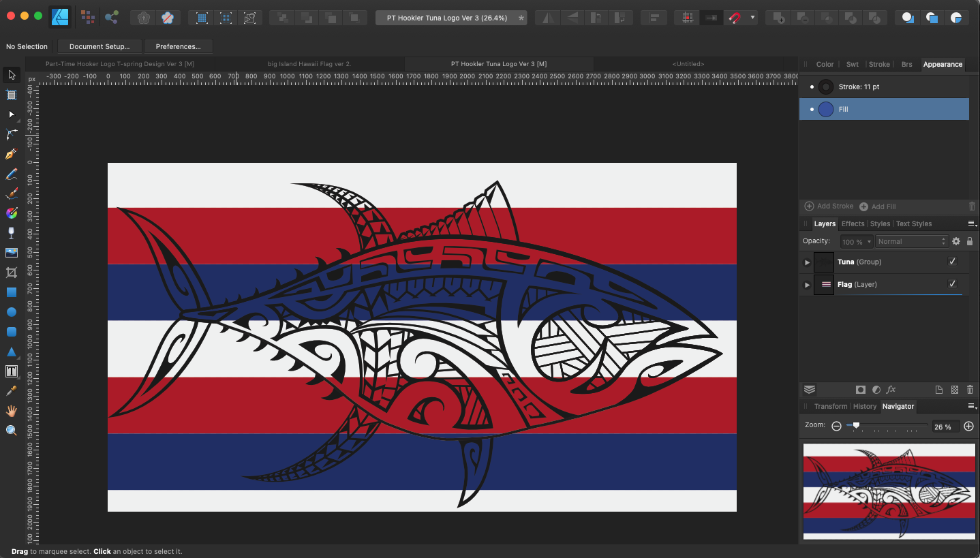Click the Document Setup button
Screen dimensions: 980x558
pyautogui.click(x=99, y=46)
